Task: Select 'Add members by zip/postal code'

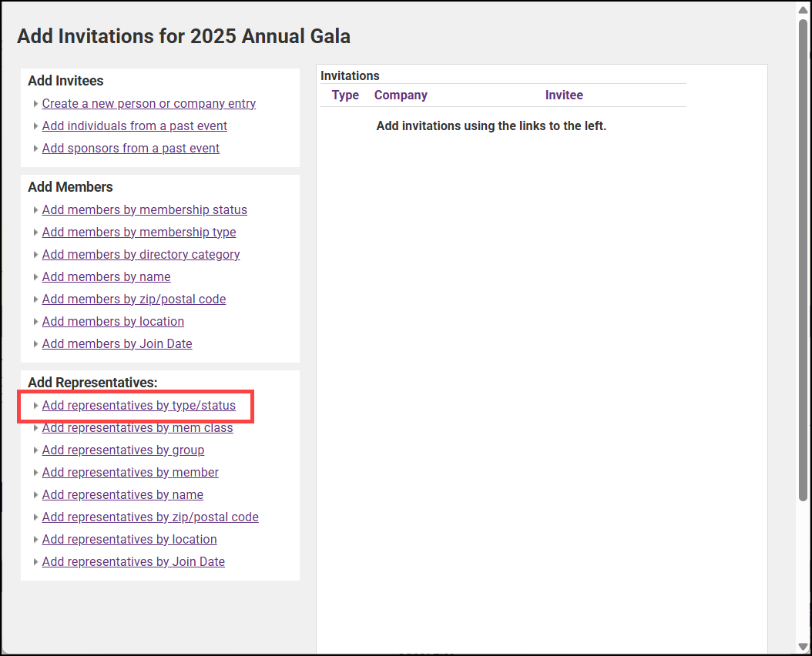Action: pyautogui.click(x=134, y=299)
